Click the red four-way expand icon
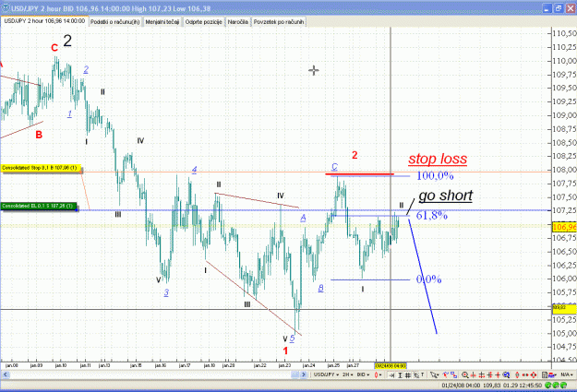 click(534, 375)
